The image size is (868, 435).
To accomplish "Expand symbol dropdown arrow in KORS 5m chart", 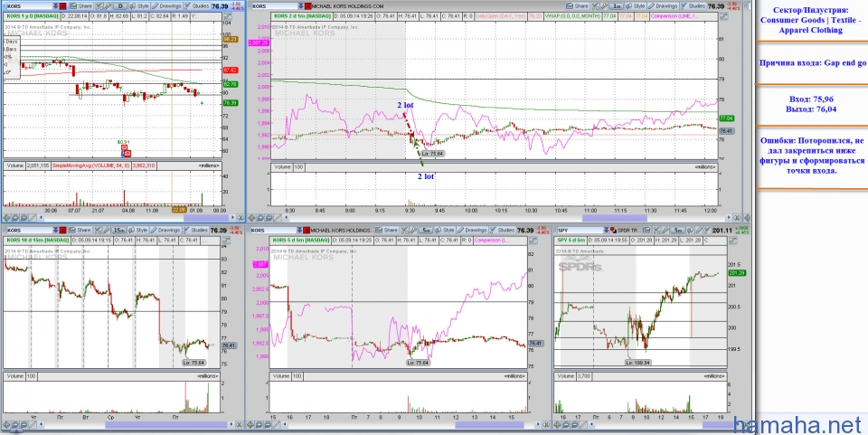I will pos(299,231).
